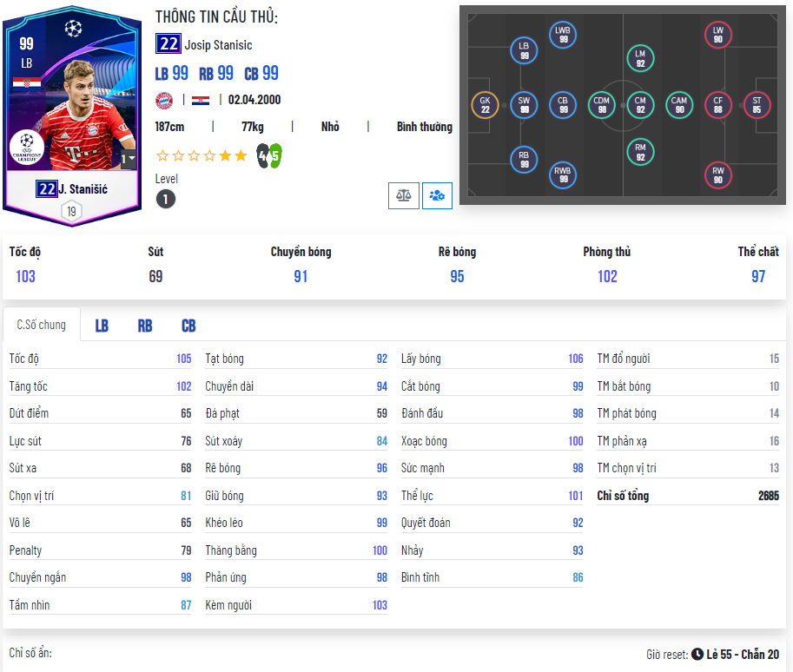
Task: Select the C.Số chung tab
Action: click(42, 325)
